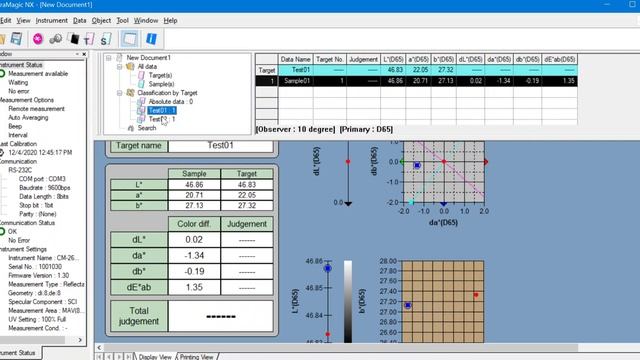Click the first-sheet navigation arrow near tabs
Image resolution: width=640 pixels, height=360 pixels.
pyautogui.click(x=100, y=357)
